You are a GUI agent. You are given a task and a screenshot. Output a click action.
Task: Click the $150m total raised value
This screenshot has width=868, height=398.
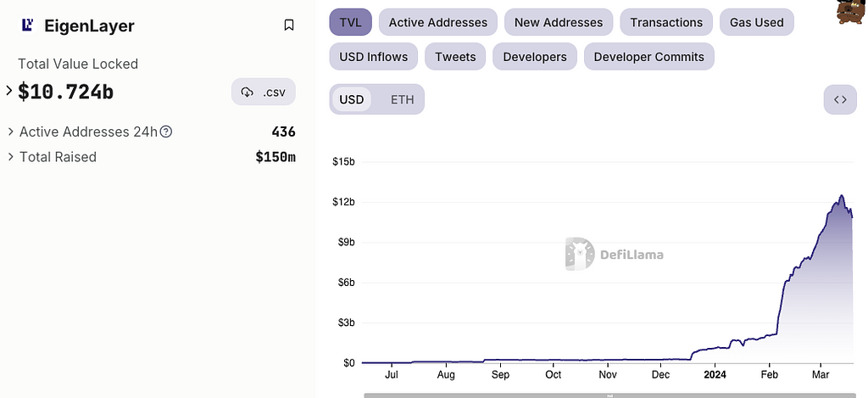click(275, 157)
